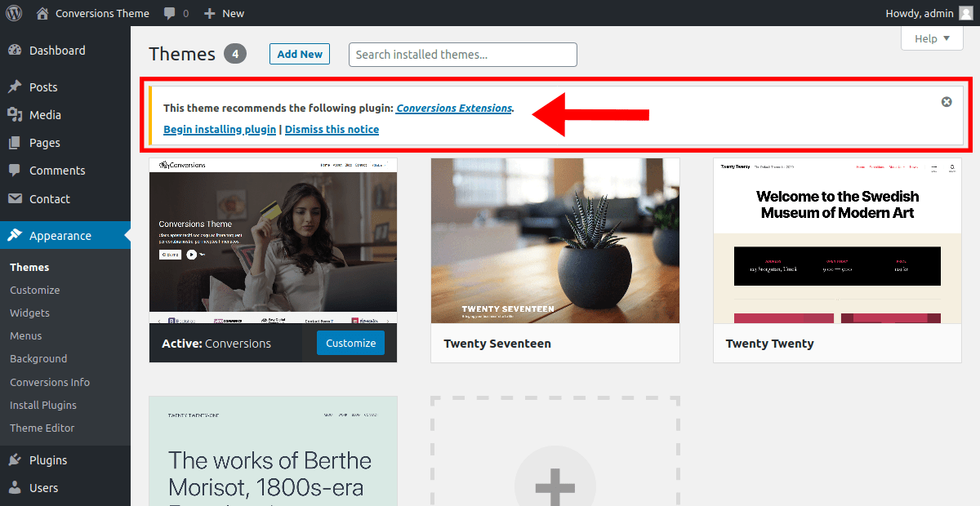Screen dimensions: 980x506
Task: Open the comments bubble in admin bar
Action: click(169, 13)
